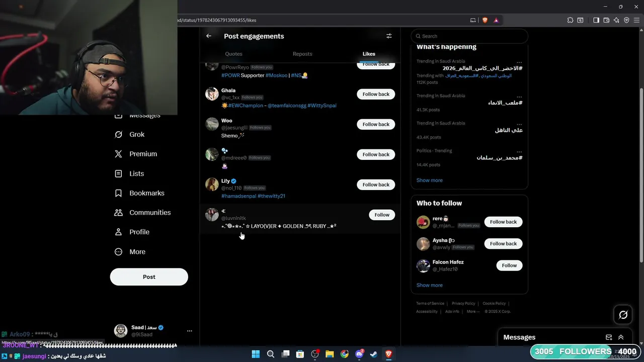The height and width of the screenshot is (362, 644).
Task: Click the Post button
Action: tap(149, 277)
